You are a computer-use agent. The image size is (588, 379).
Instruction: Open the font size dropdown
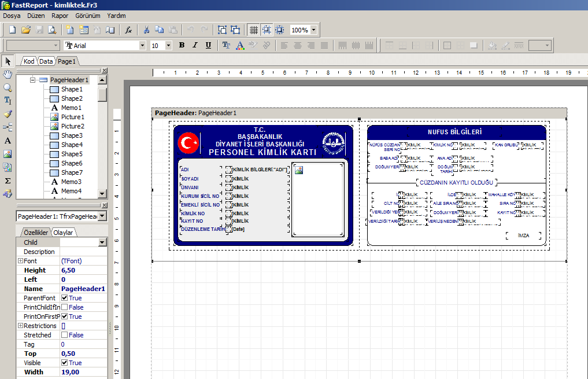tap(168, 45)
